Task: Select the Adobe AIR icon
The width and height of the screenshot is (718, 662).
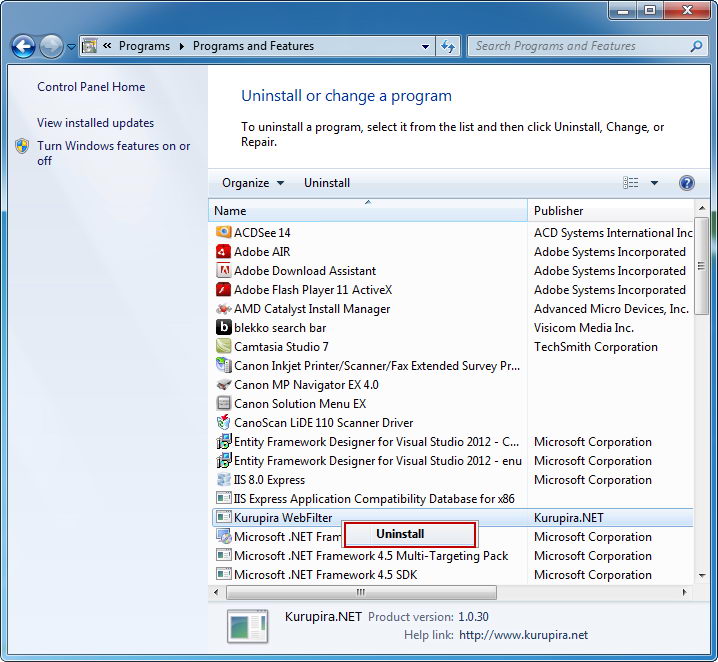Action: [x=223, y=251]
